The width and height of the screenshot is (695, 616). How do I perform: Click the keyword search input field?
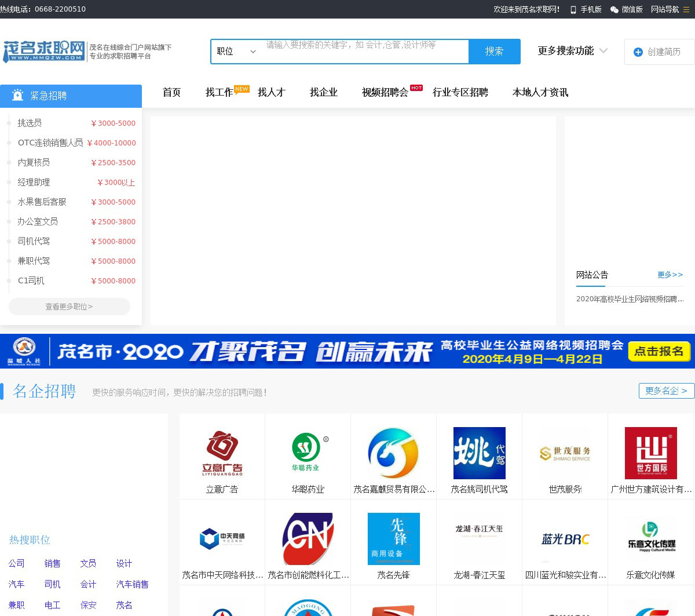click(365, 52)
